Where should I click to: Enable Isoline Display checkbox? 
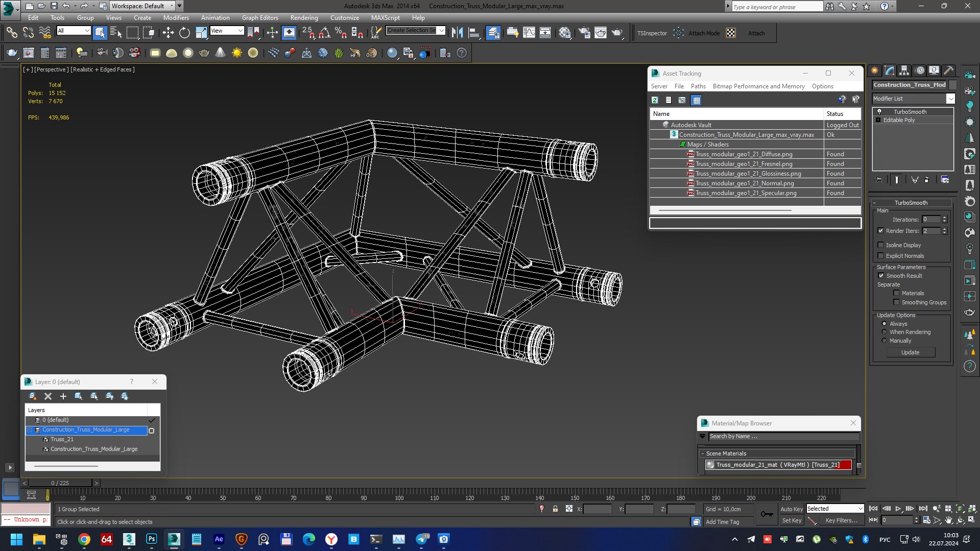coord(880,245)
